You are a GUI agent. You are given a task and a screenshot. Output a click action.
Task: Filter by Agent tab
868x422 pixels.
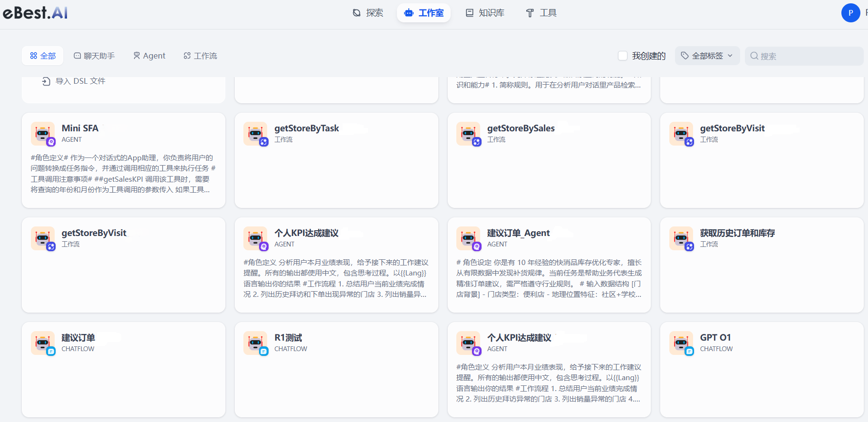coord(149,56)
